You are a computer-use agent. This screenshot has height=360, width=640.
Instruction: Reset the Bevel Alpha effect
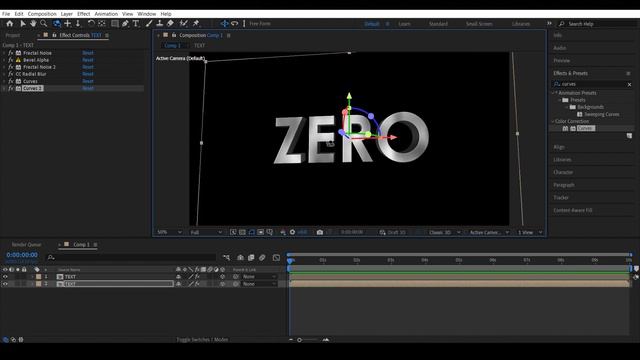click(88, 60)
